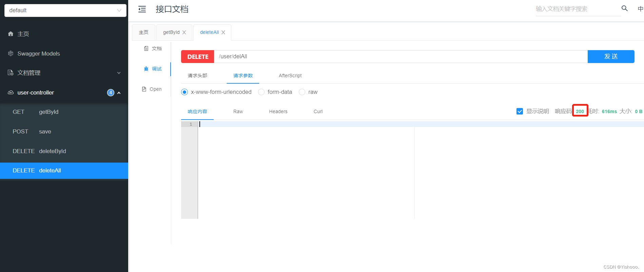Select POST save endpoint

point(64,131)
